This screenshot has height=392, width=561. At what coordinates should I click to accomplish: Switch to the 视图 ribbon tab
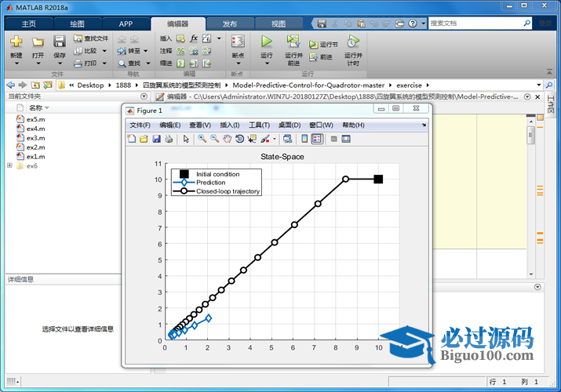[279, 24]
